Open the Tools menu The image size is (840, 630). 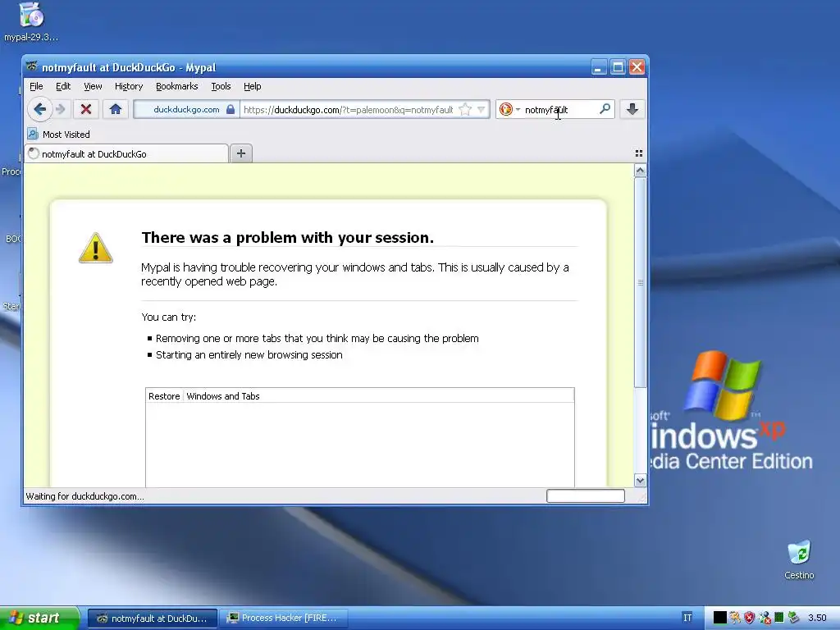click(221, 86)
